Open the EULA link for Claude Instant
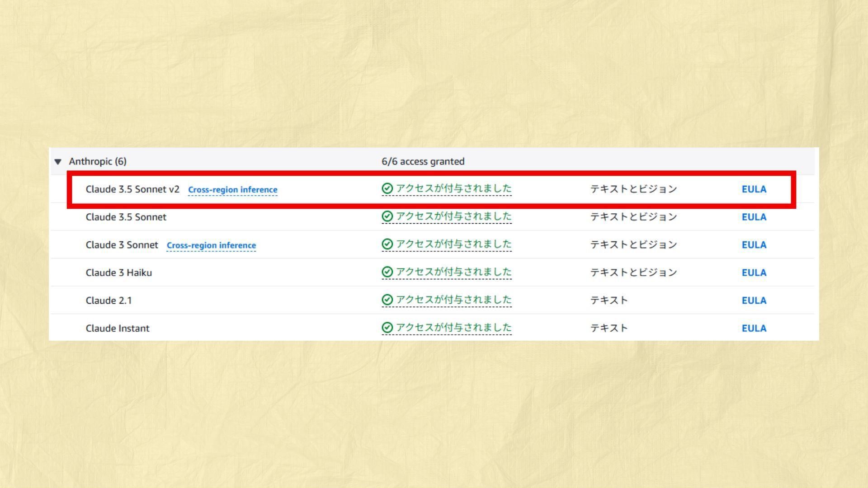This screenshot has width=868, height=488. [x=754, y=328]
